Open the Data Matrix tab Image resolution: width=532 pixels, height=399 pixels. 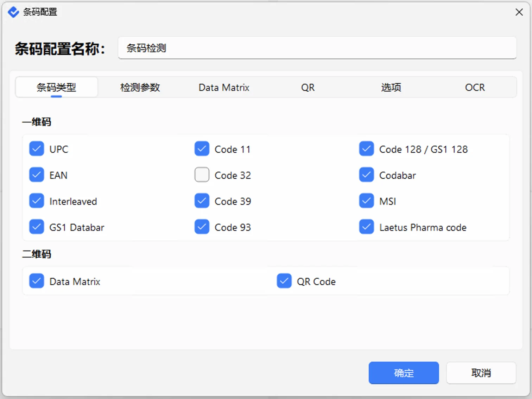pos(224,87)
